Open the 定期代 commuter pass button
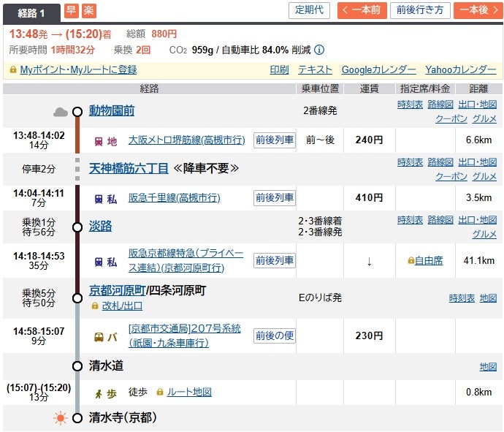This screenshot has height=432, width=504. pos(310,10)
